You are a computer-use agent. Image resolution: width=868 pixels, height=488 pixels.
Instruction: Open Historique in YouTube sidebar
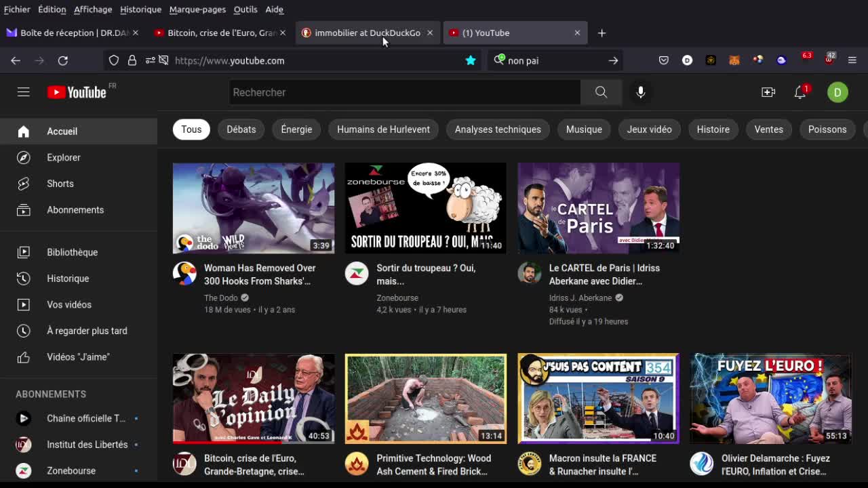79,279
